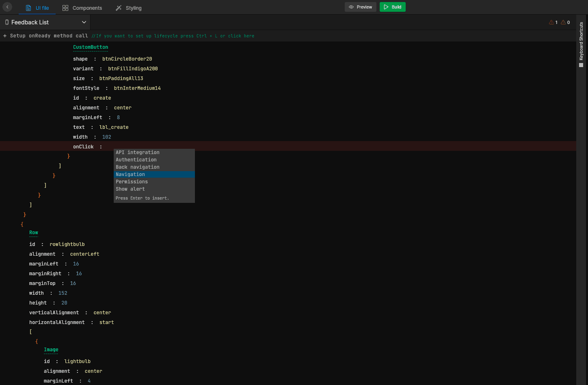
Task: Click the error count warning icon
Action: pos(551,22)
